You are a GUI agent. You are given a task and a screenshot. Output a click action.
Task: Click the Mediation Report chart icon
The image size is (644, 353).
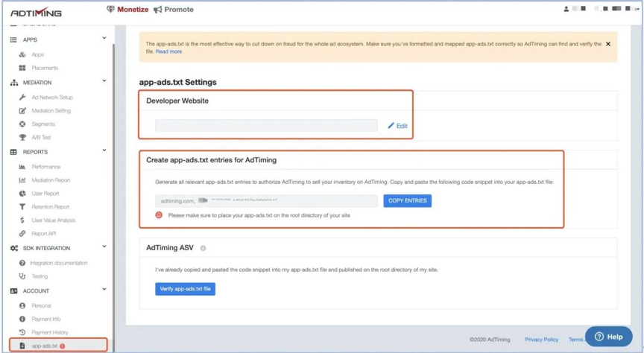tap(22, 180)
